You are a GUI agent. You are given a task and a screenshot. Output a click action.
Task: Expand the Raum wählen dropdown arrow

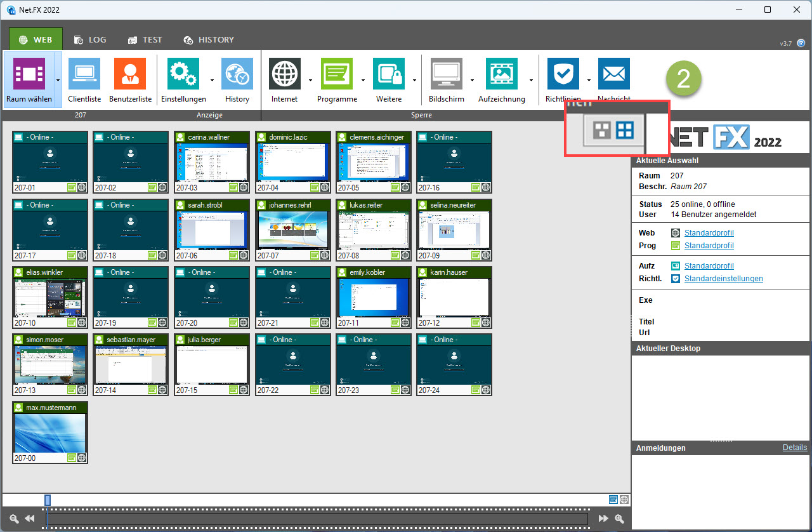(x=58, y=81)
